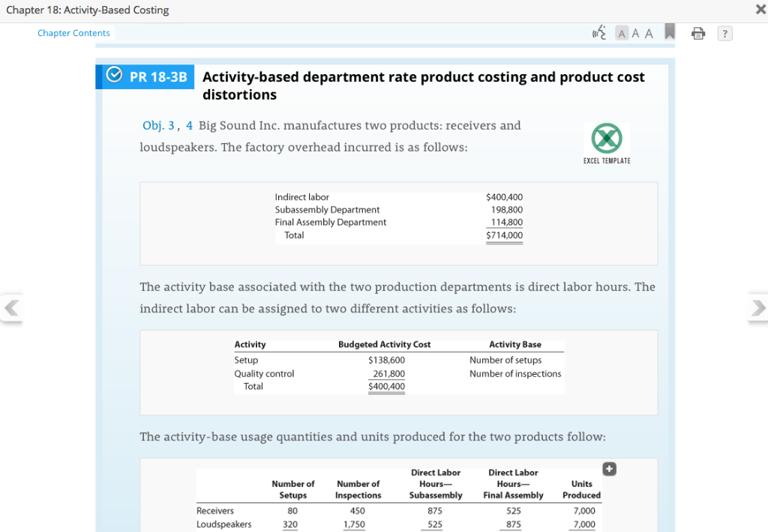Open the help question mark icon
Viewport: 768px width, 532px height.
click(x=724, y=33)
